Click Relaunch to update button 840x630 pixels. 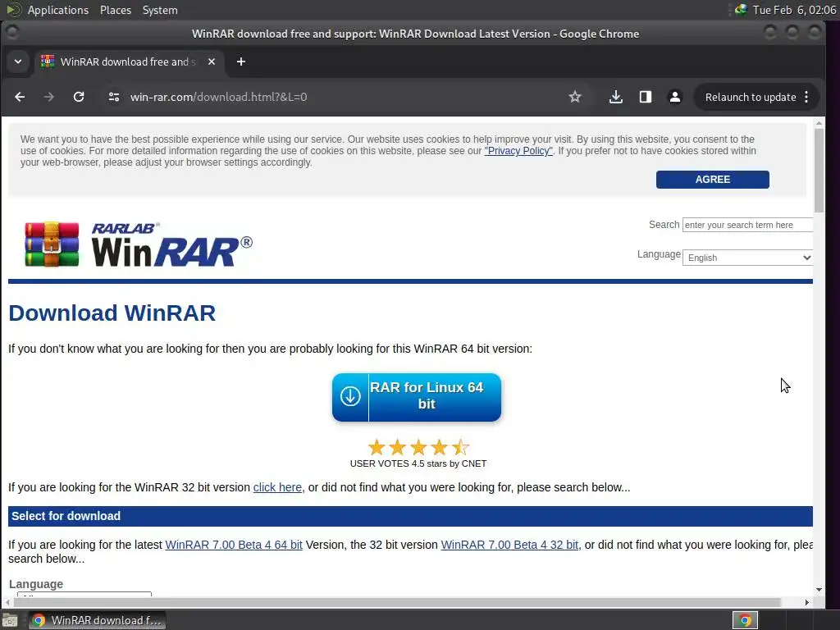[x=750, y=97]
